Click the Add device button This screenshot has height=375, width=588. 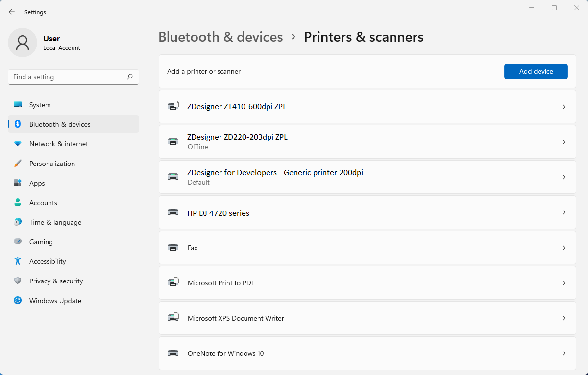[x=536, y=71]
